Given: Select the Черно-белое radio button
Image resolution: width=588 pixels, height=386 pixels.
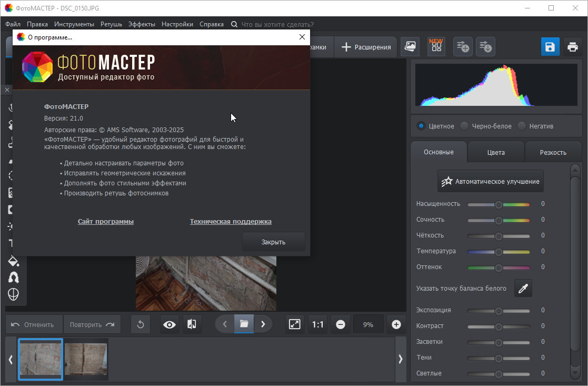Looking at the screenshot, I should point(464,126).
